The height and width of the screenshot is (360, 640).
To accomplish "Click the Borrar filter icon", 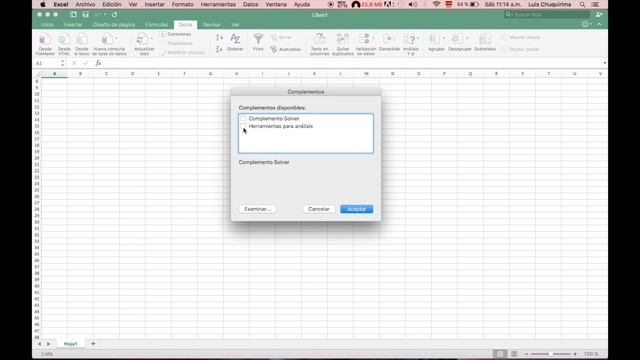I will (x=273, y=38).
